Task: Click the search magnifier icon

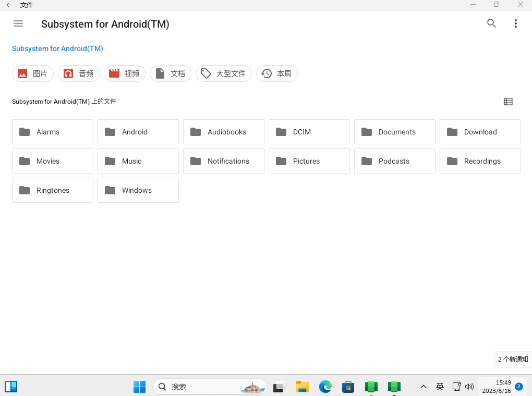Action: pyautogui.click(x=491, y=23)
